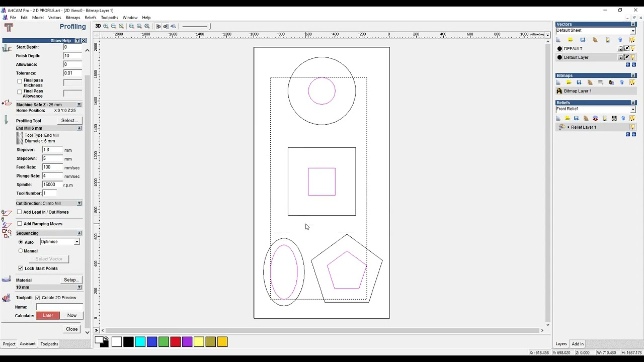The height and width of the screenshot is (362, 644).
Task: Click the profiling tool Select... button
Action: click(69, 121)
